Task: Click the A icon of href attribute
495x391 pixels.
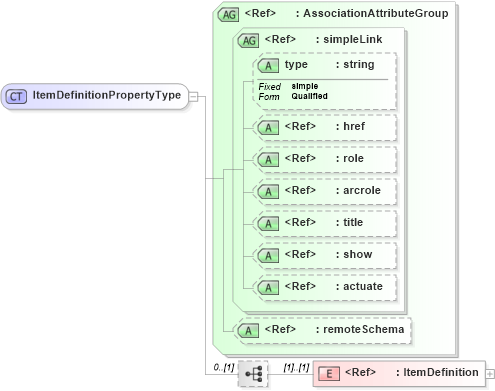Action: coord(268,128)
